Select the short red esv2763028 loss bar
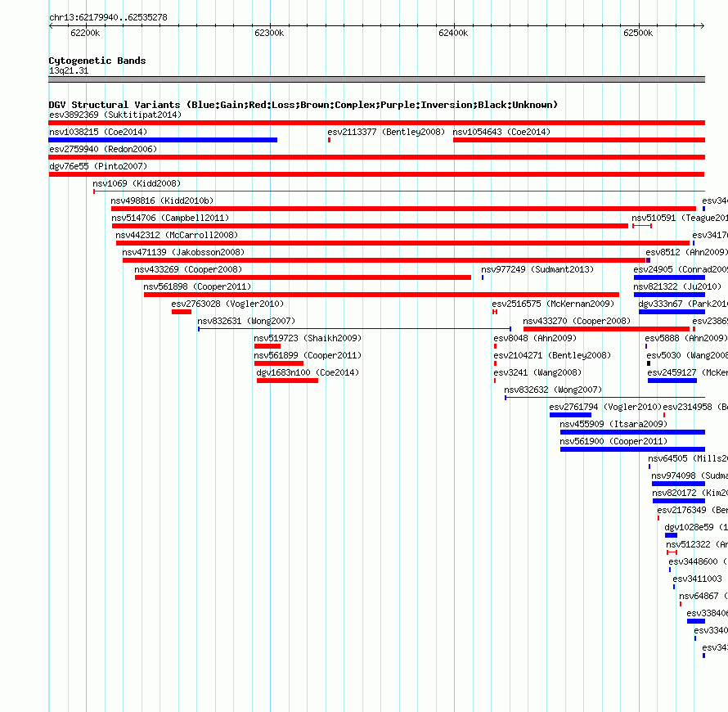The height and width of the screenshot is (712, 728). [182, 312]
